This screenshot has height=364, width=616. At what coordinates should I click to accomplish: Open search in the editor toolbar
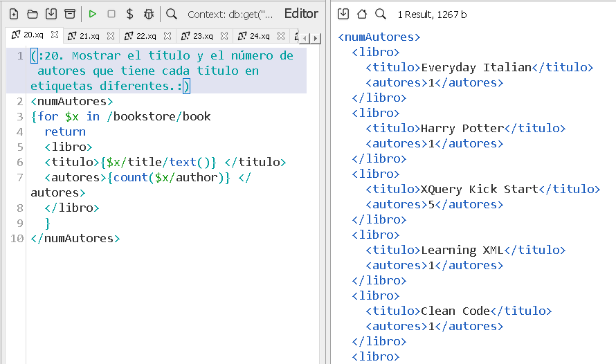point(172,14)
